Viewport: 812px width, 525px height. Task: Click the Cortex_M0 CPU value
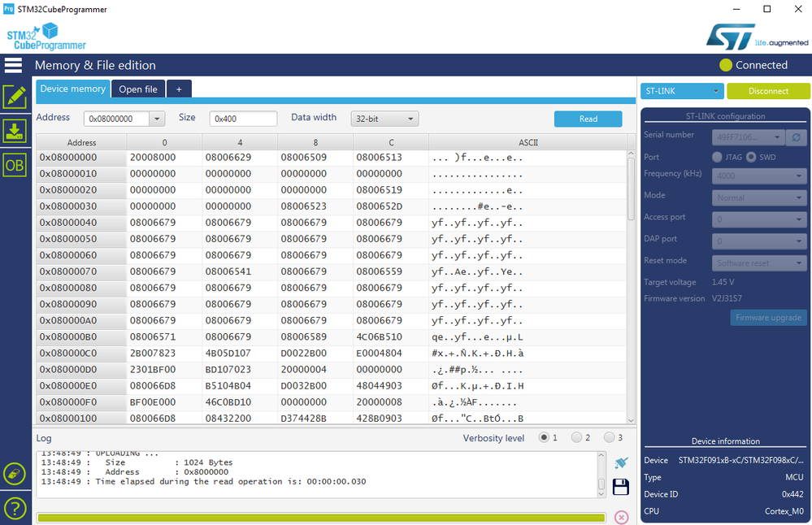(x=784, y=511)
